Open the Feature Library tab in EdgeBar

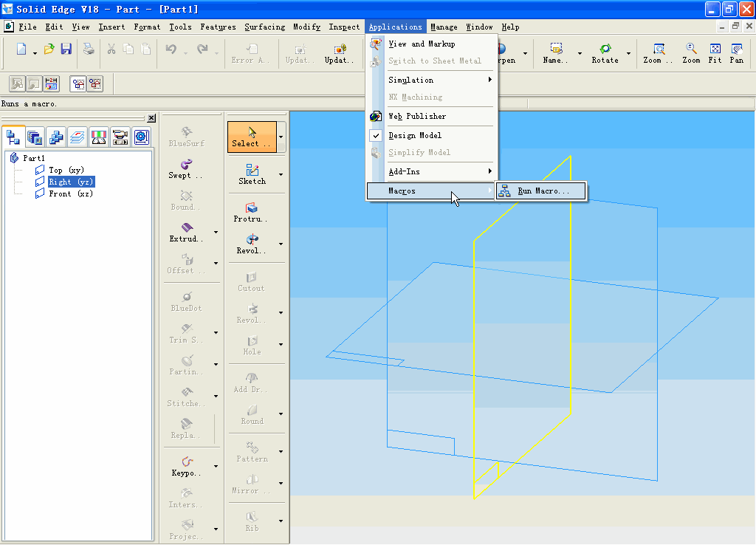[35, 137]
